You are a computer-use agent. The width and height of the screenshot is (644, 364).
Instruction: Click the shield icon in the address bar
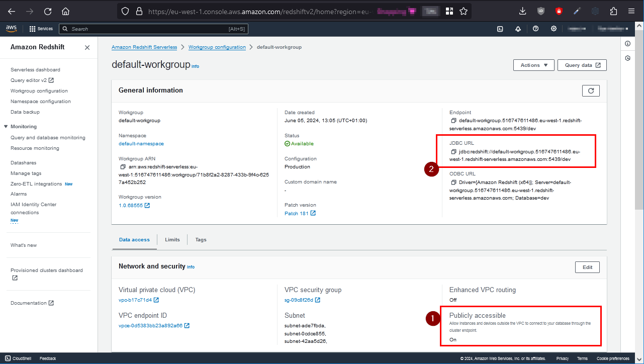[x=125, y=11]
